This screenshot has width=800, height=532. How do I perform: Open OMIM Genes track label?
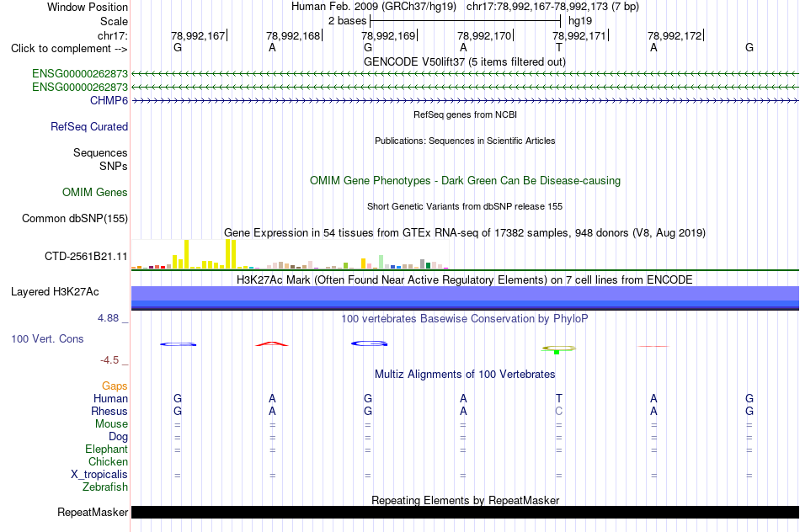pos(95,192)
